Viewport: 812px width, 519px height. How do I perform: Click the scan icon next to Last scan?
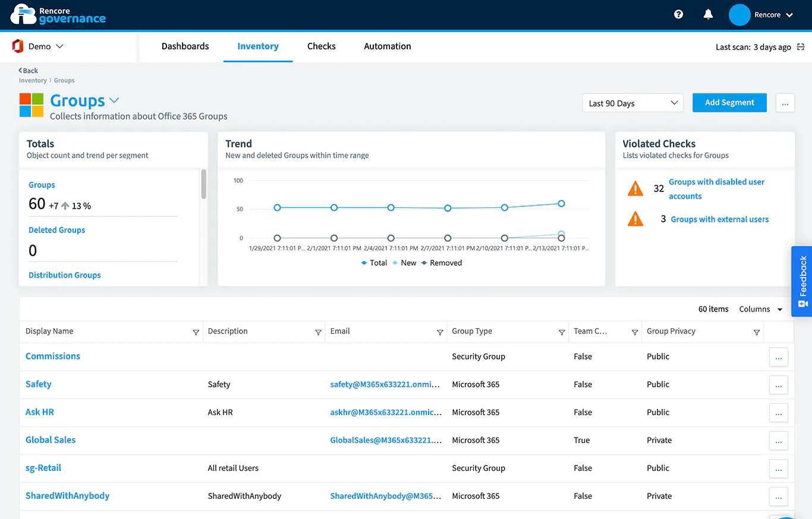(x=801, y=47)
